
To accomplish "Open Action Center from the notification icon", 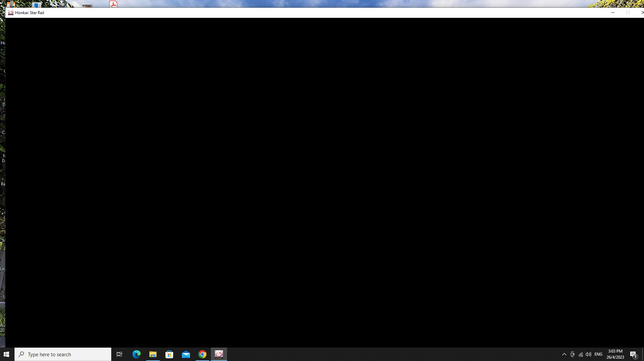I will point(634,354).
